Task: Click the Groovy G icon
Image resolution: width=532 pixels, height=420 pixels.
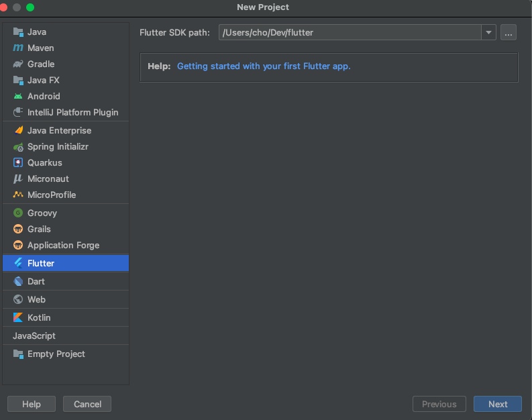Action: (x=18, y=213)
